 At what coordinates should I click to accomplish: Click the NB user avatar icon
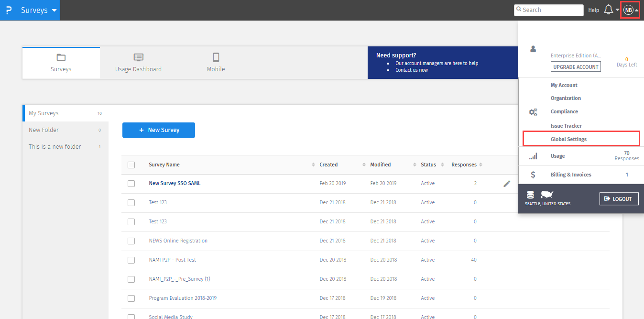tap(628, 10)
